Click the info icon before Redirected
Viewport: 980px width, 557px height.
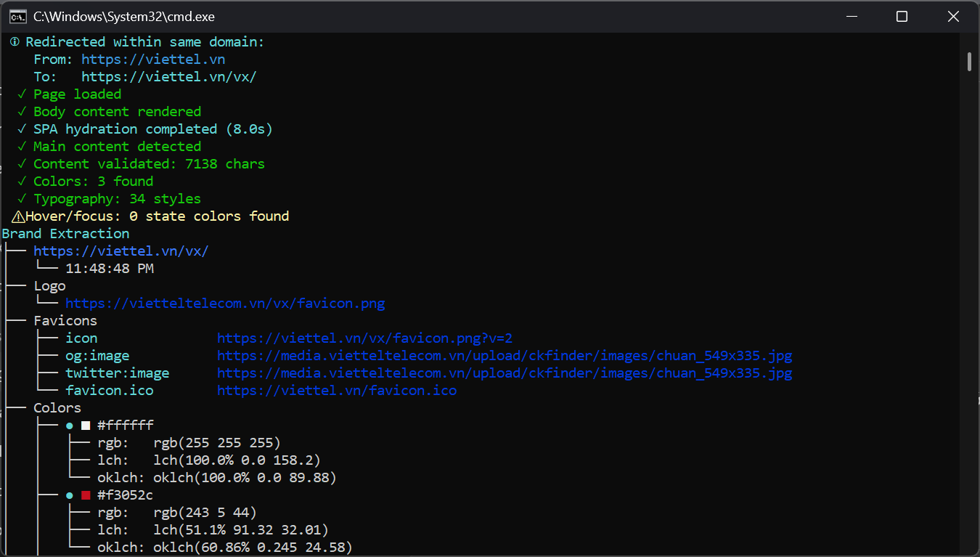(x=15, y=42)
